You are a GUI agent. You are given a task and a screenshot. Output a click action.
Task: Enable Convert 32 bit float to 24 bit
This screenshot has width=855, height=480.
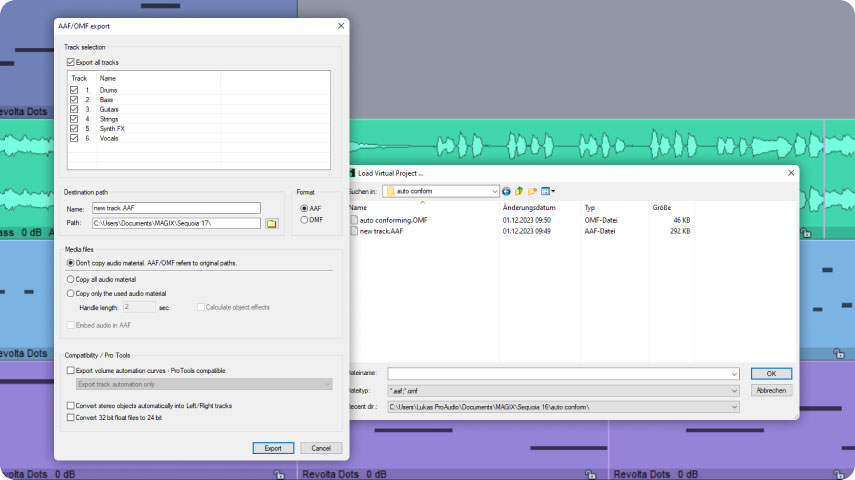pos(70,418)
